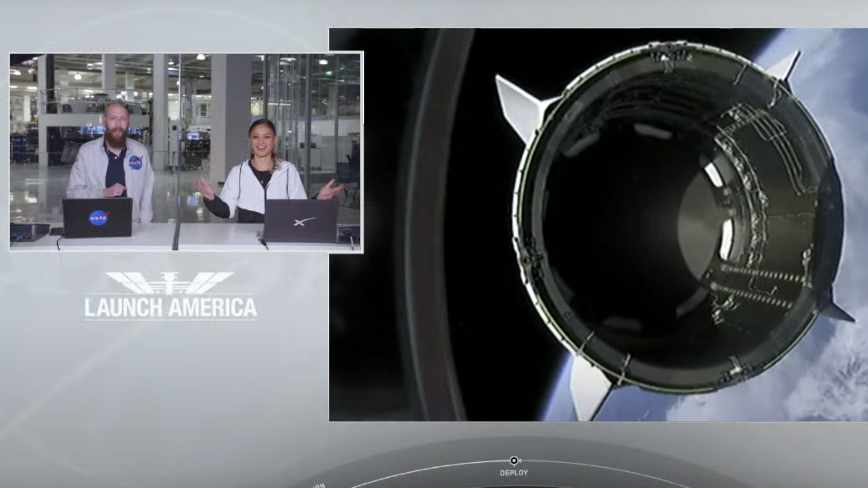Select the spacecraft trunk camera feed
Screen dimensions: 868x488
coord(599,224)
